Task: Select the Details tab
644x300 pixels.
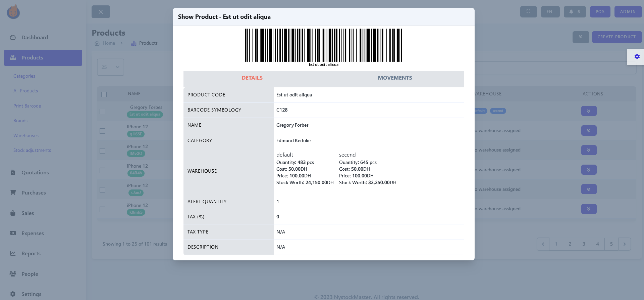Action: click(252, 78)
